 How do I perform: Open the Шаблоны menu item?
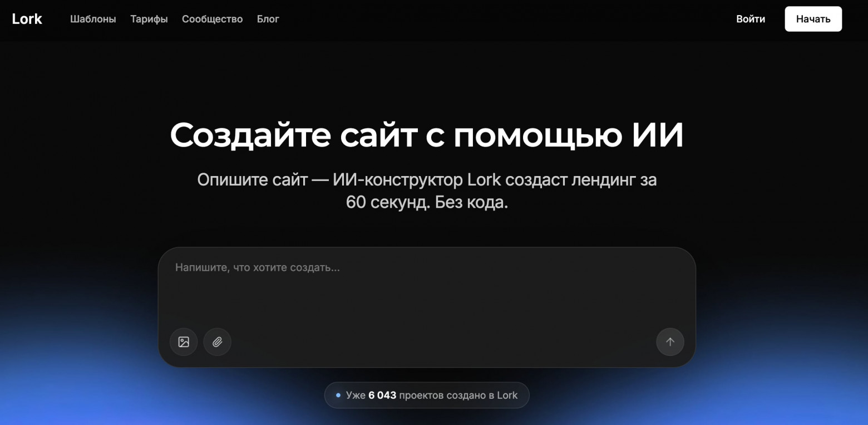pos(93,19)
